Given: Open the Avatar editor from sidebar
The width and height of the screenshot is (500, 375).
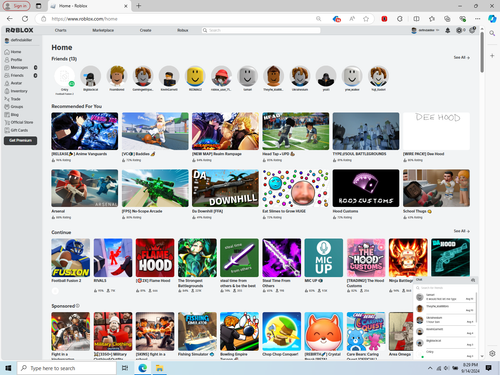Looking at the screenshot, I should coord(13,83).
